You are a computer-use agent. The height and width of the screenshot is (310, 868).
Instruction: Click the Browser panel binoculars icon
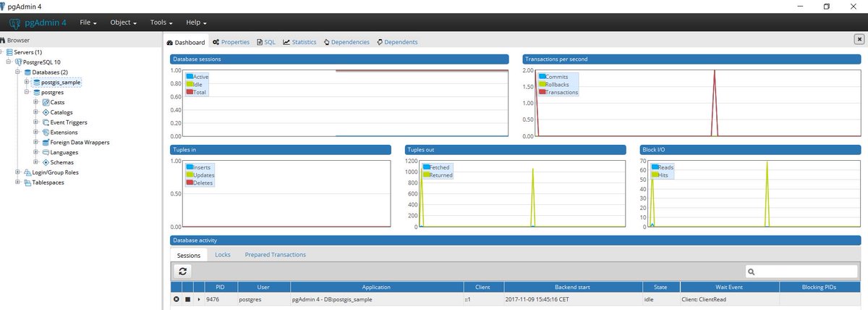point(4,41)
